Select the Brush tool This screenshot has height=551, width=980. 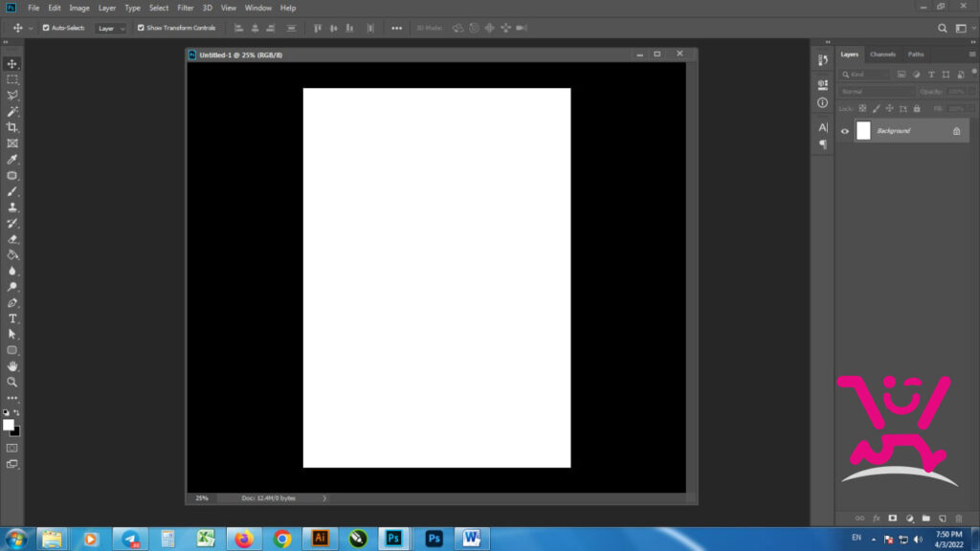point(11,191)
